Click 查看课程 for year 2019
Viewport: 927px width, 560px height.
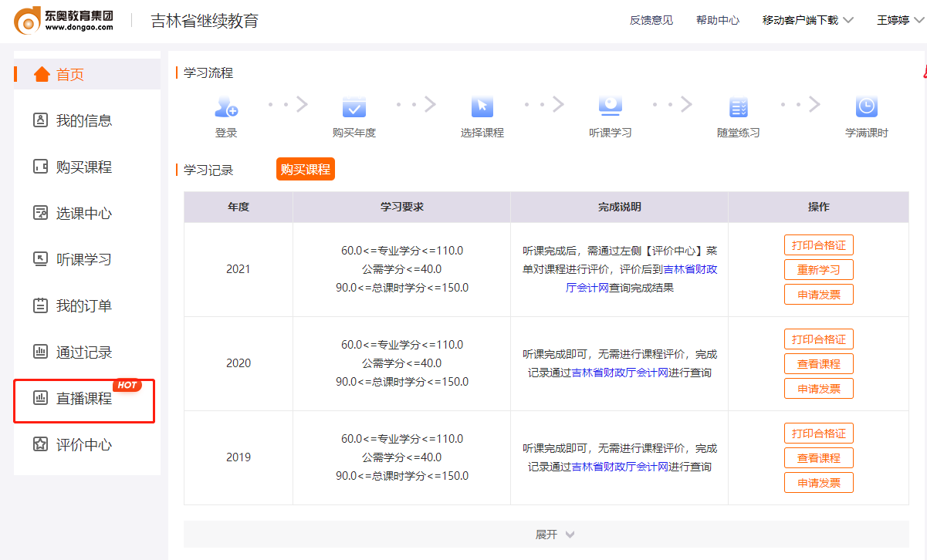[x=819, y=458]
